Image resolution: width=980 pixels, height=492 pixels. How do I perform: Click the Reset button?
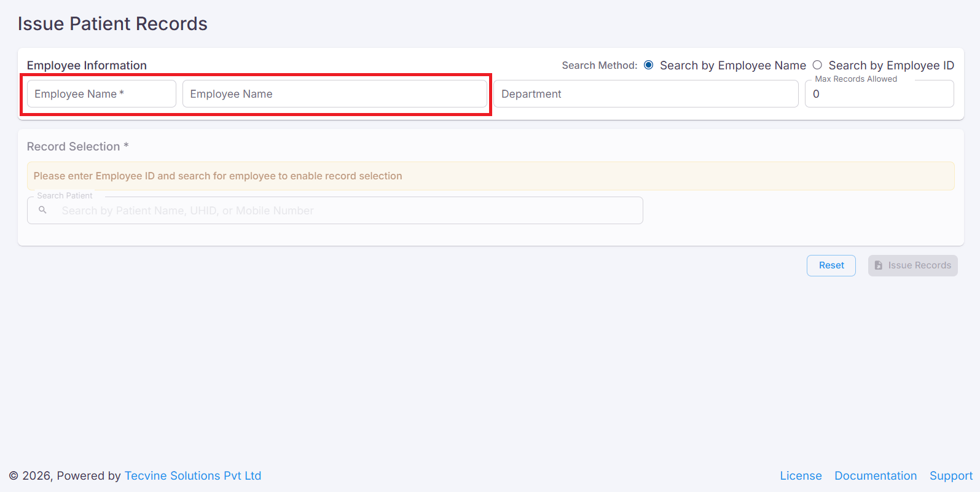831,265
